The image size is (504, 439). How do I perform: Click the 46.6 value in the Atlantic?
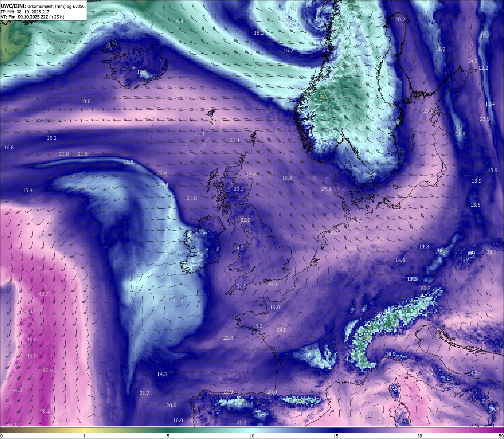29,311
